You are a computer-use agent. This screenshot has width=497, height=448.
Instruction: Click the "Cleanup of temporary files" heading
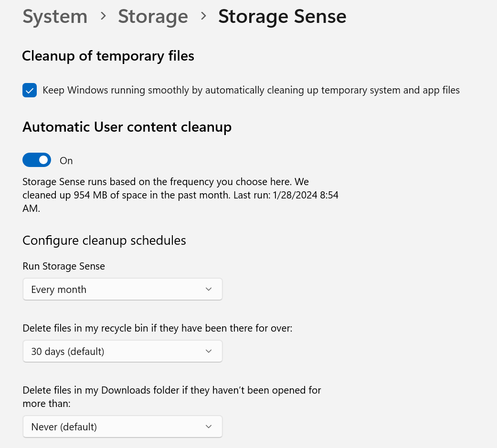coord(108,56)
